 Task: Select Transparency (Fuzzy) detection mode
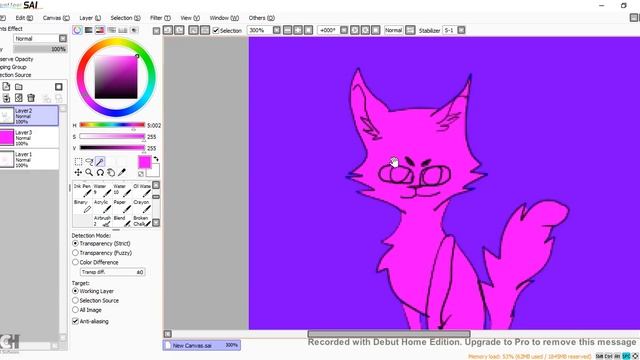click(x=76, y=253)
